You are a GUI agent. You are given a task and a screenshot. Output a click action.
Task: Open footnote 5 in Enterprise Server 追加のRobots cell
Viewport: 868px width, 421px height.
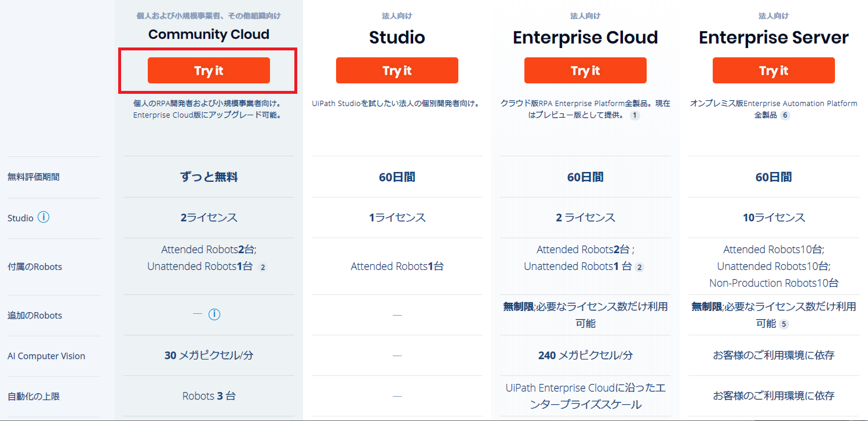[x=784, y=324]
